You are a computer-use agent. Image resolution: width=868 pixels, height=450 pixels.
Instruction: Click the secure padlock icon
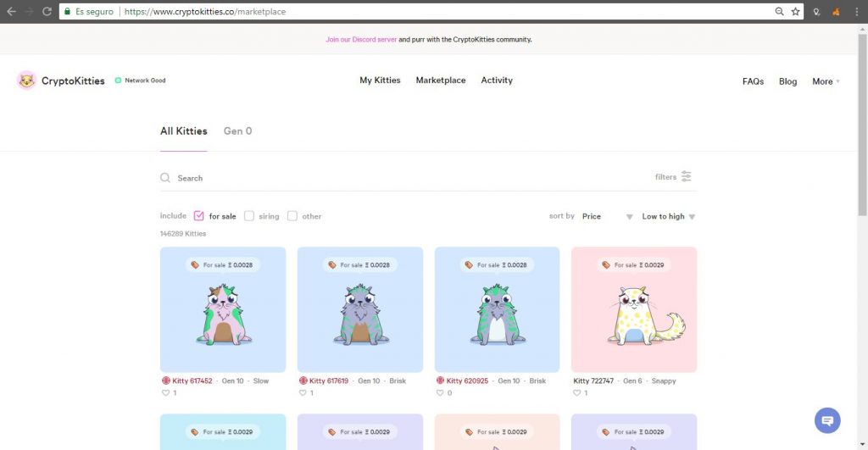(x=68, y=11)
